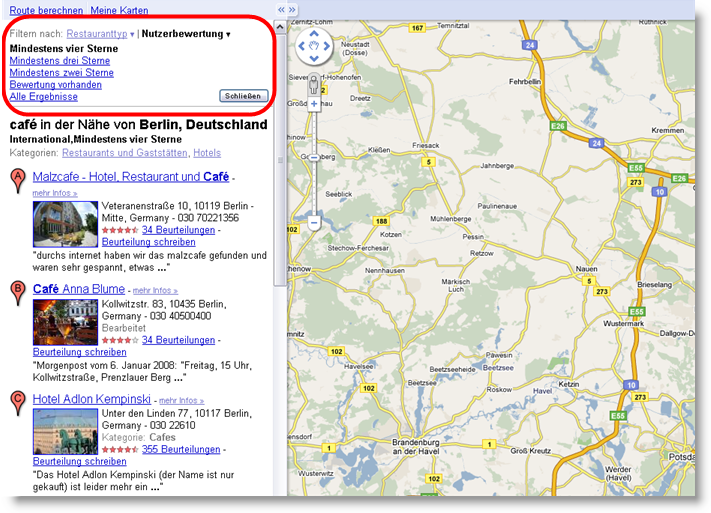
Task: Click marker C for Hotel Adlon Kempinski
Action: coord(18,403)
